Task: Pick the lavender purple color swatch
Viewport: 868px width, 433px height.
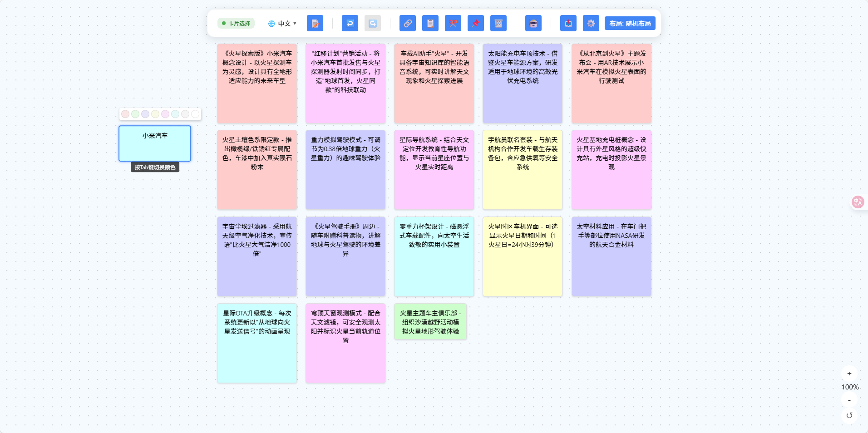Action: [145, 114]
